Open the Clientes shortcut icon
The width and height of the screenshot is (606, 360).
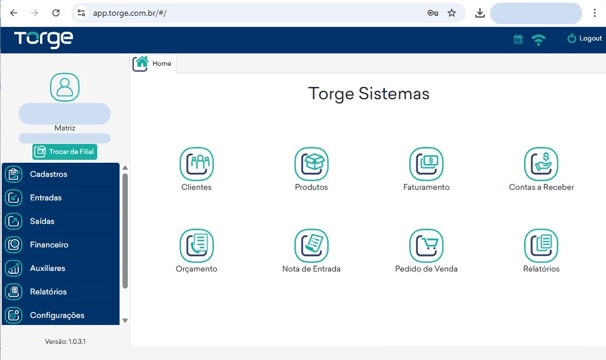196,164
